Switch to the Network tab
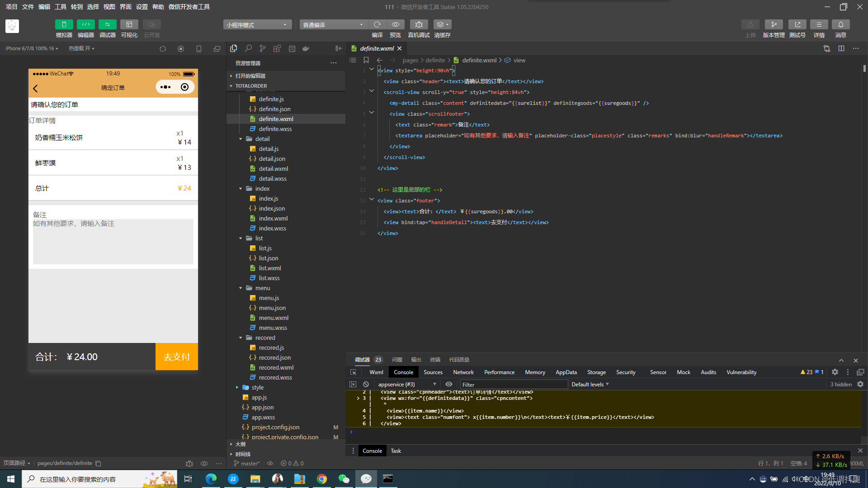868x488 pixels. pyautogui.click(x=463, y=372)
